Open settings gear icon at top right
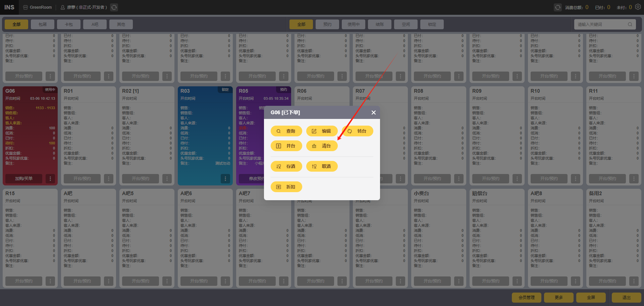The image size is (644, 306). [x=638, y=7]
